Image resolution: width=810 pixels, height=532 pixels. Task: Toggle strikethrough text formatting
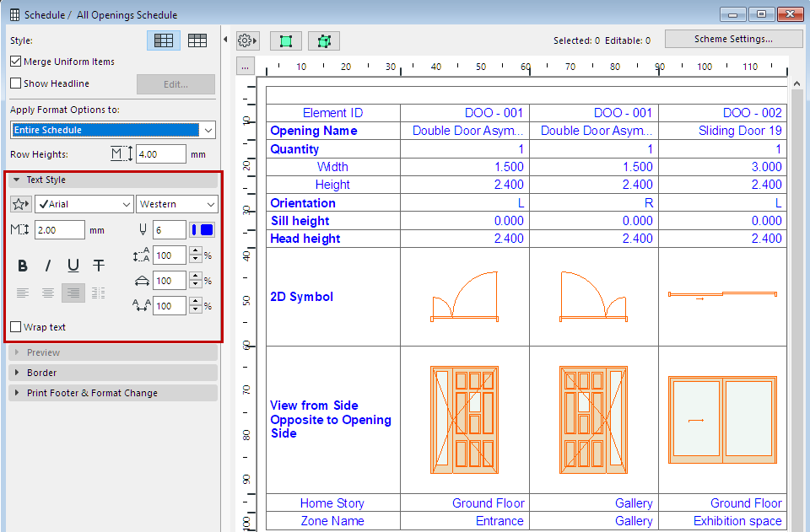[99, 266]
